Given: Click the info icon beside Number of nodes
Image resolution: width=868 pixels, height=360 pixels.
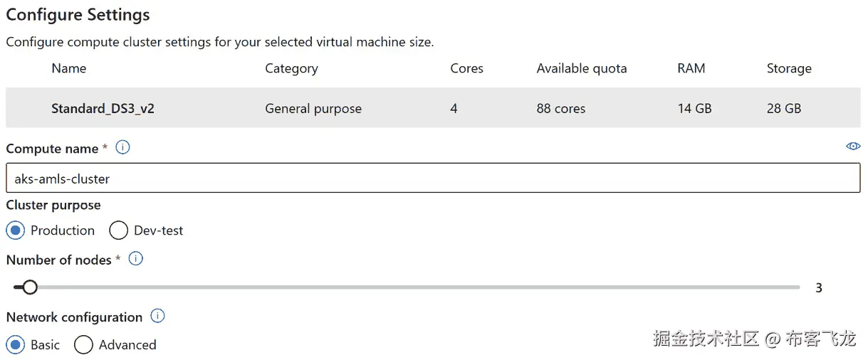Looking at the screenshot, I should pos(135,259).
